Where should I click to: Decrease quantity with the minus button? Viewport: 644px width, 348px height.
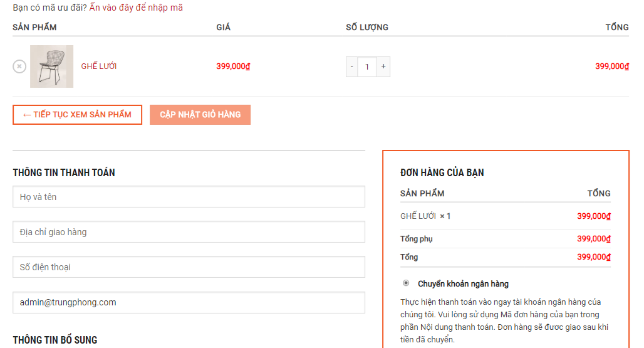[x=352, y=66]
